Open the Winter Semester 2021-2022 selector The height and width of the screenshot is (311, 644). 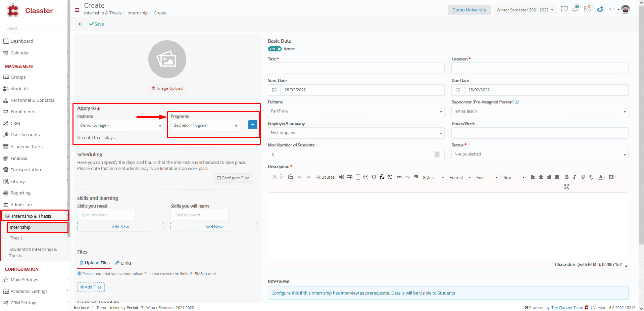[525, 10]
